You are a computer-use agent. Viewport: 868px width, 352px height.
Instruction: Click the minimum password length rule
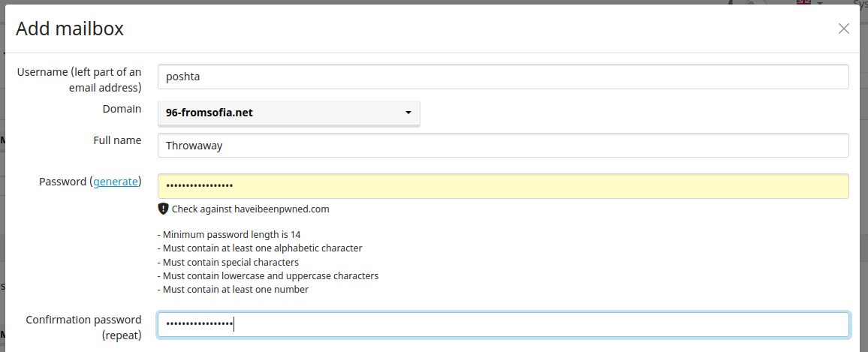pos(229,235)
